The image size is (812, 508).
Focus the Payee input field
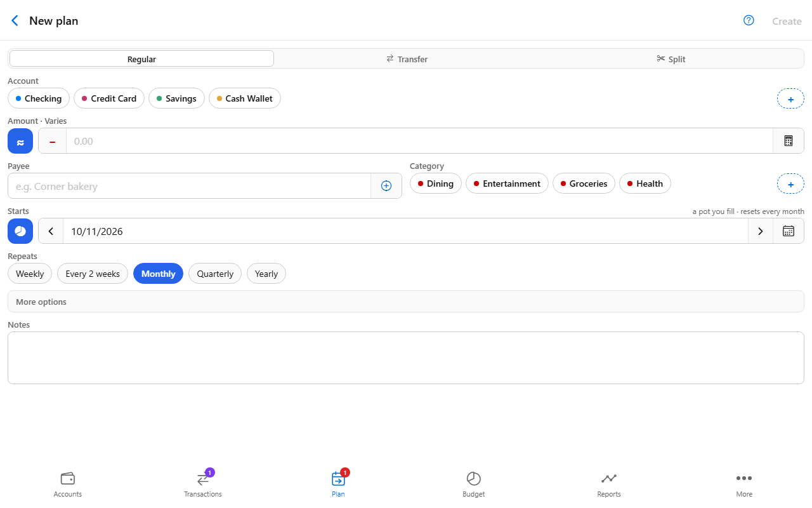click(189, 186)
